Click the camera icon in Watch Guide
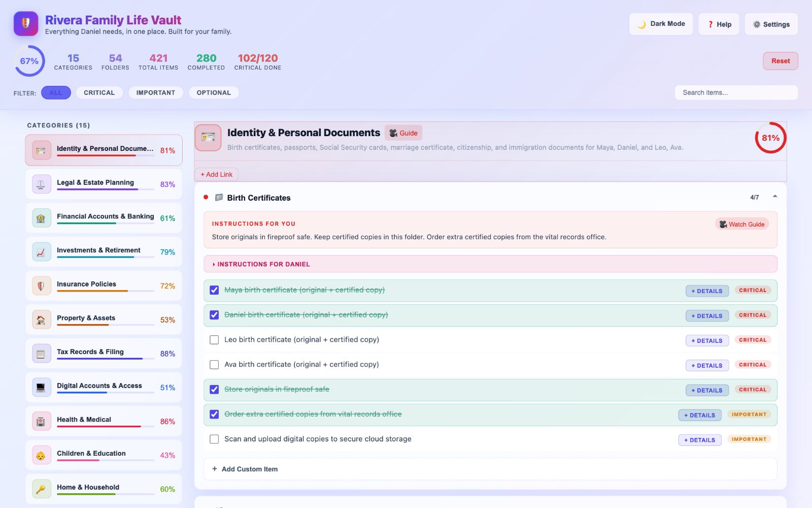Screen dimensions: 812x508 click(x=723, y=224)
